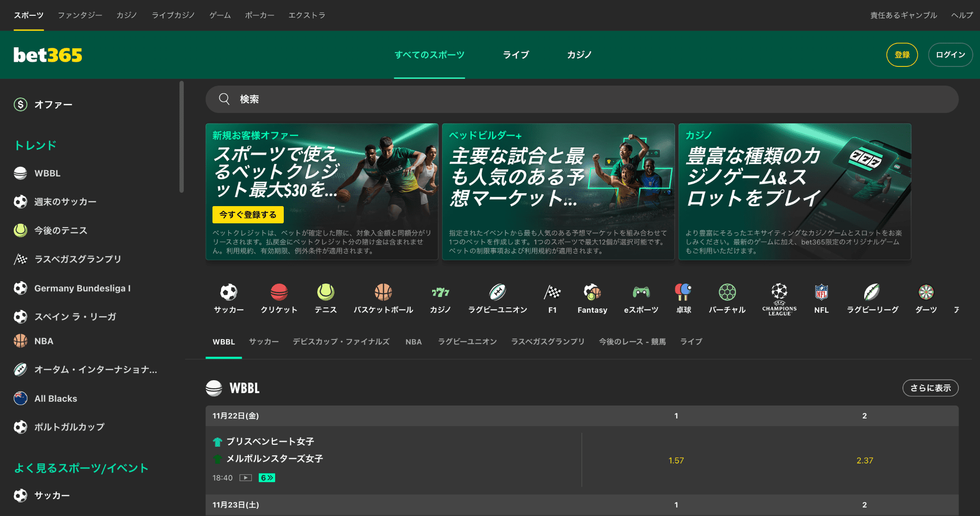This screenshot has height=516, width=980.
Task: Click the search magnifier icon
Action: (x=224, y=99)
